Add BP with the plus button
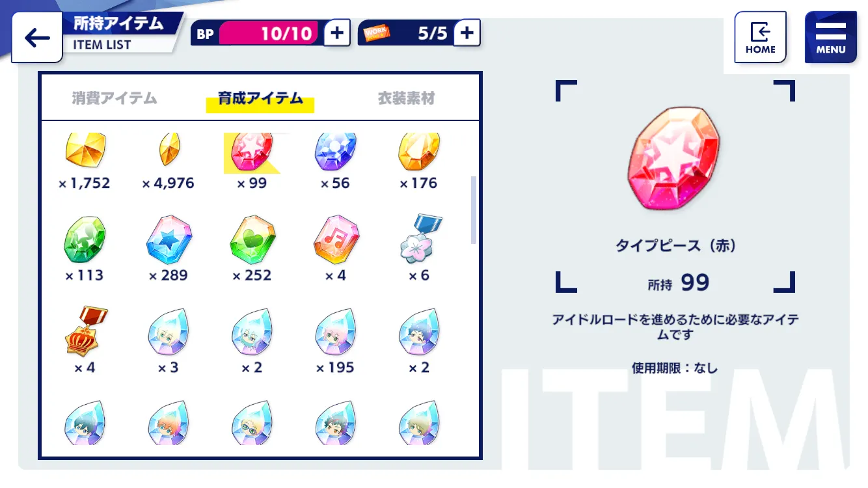This screenshot has width=868, height=488. [336, 33]
